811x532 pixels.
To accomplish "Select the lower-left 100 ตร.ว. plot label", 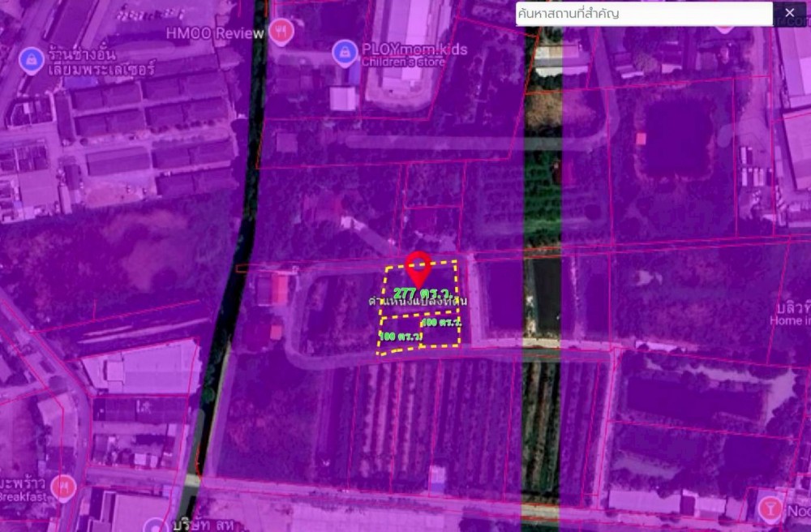I will coord(399,336).
